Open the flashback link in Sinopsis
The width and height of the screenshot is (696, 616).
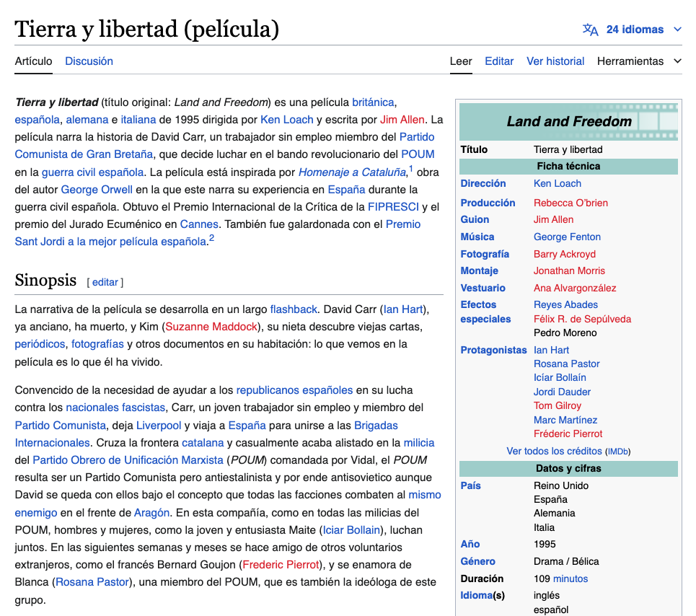coord(294,309)
